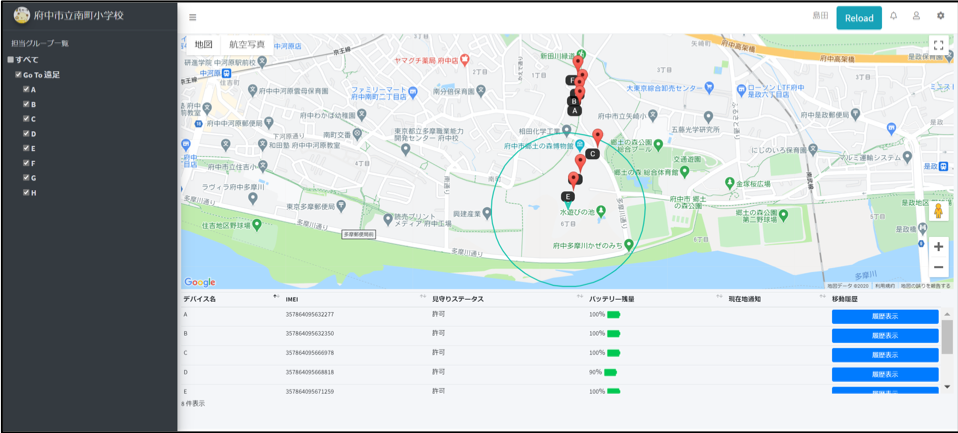Uncheck device G in the sidebar

click(x=26, y=177)
